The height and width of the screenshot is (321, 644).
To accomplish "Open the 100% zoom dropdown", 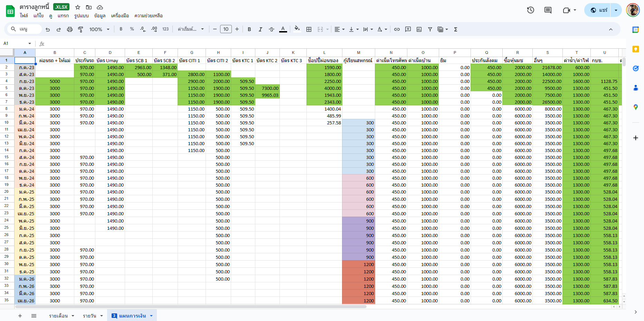I will [99, 29].
